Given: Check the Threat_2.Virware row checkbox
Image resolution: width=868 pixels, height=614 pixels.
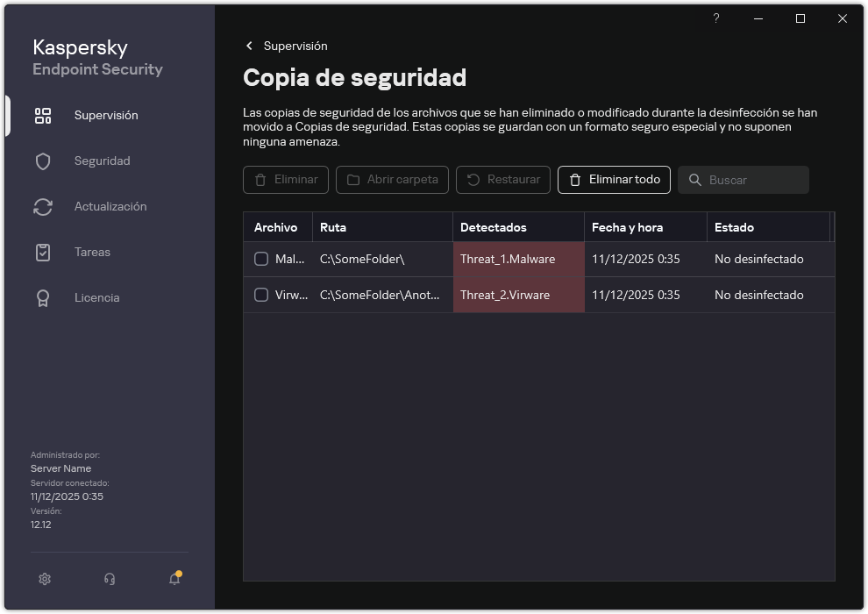Looking at the screenshot, I should coord(260,295).
